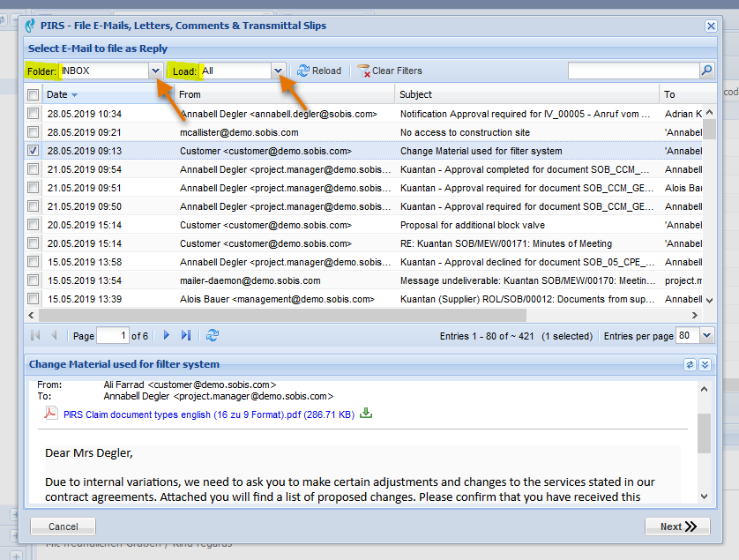Go to next page arrow
This screenshot has width=739, height=560.
(166, 335)
